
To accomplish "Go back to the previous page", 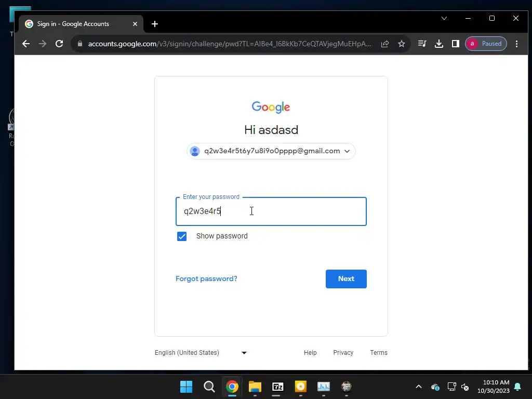I will (x=26, y=44).
